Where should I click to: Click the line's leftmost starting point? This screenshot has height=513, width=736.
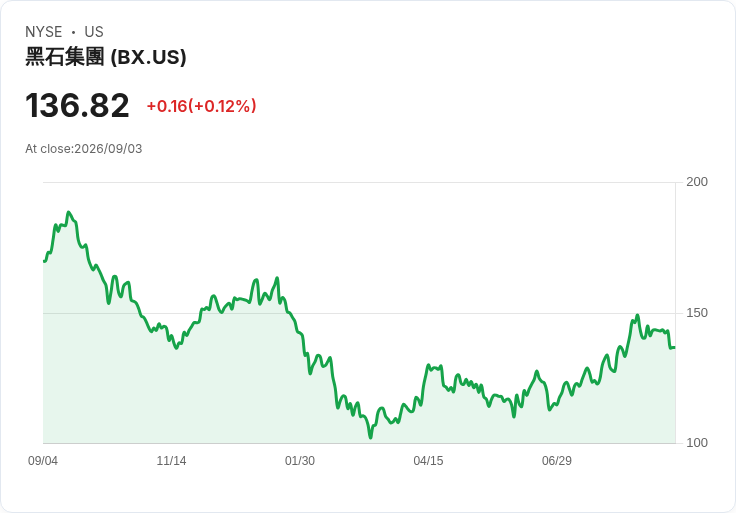tap(44, 261)
